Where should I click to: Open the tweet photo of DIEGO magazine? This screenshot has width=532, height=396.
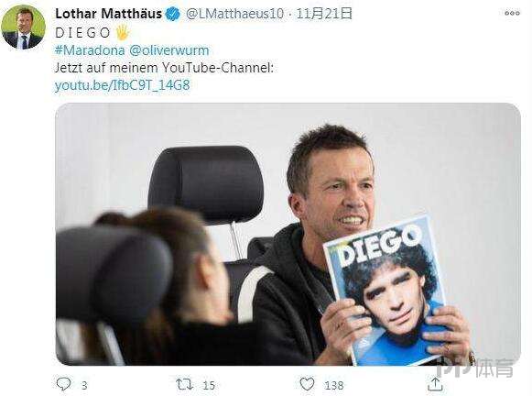click(288, 235)
